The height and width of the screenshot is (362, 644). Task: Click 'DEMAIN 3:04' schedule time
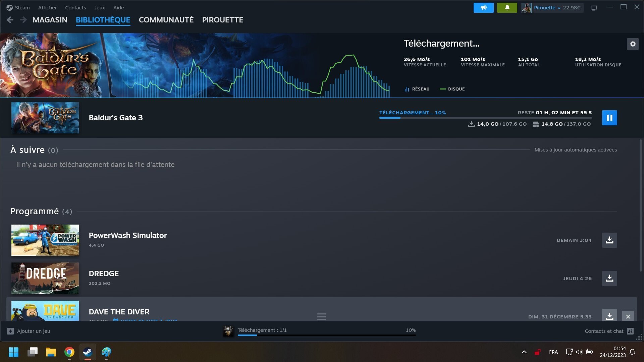click(x=574, y=240)
